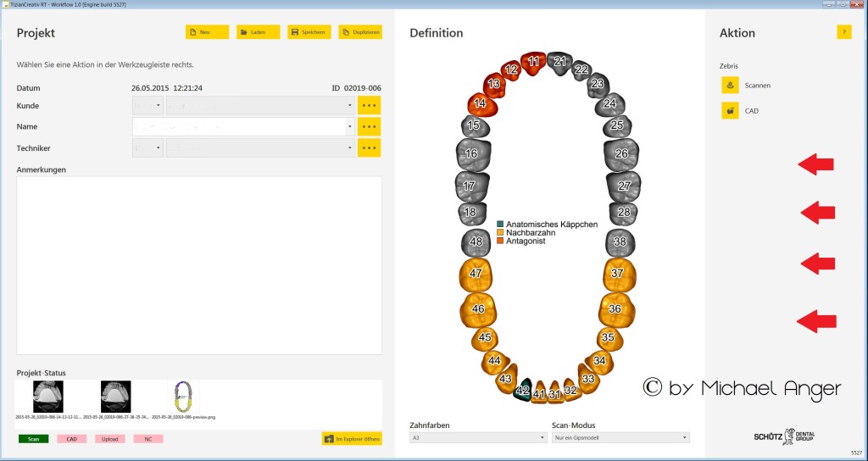
Task: Select tooth 35 in dental chart
Action: click(x=610, y=337)
